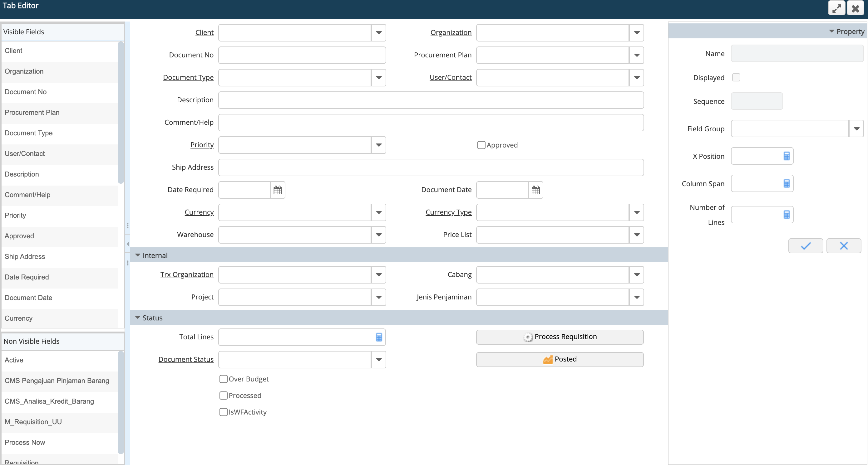Open the Field Group dropdown
Screen dimensions: 868x466
pyautogui.click(x=856, y=129)
